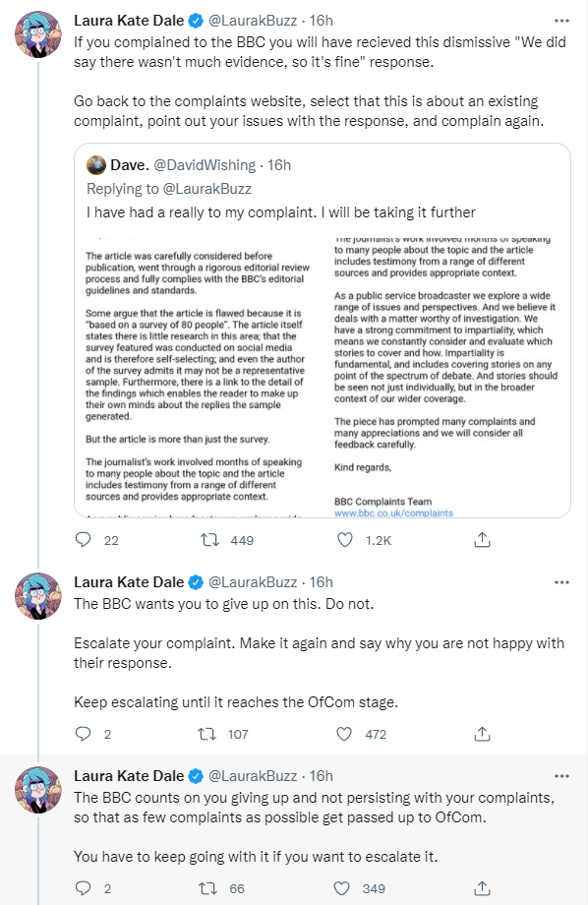Reply to the 'Escalate your complaint' tweet

pyautogui.click(x=84, y=734)
